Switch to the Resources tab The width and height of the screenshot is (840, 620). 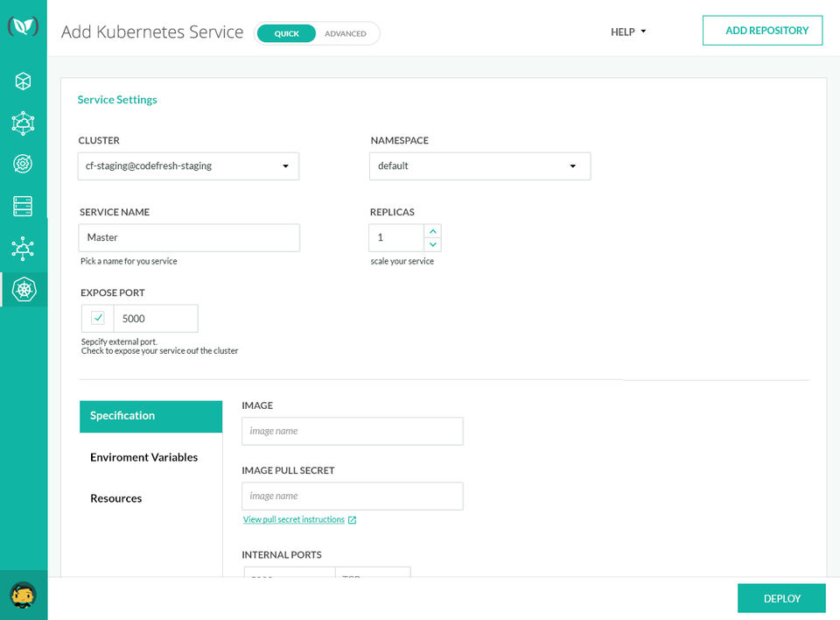pyautogui.click(x=116, y=498)
